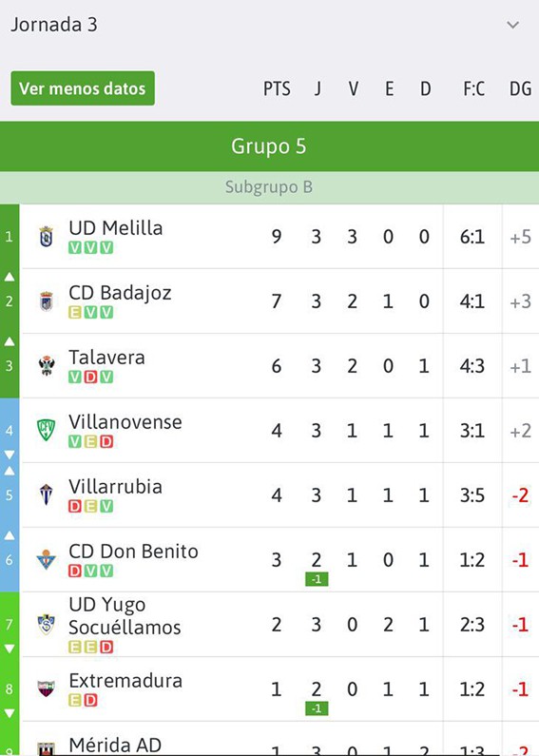Open the UD Melilla team link

tap(116, 228)
